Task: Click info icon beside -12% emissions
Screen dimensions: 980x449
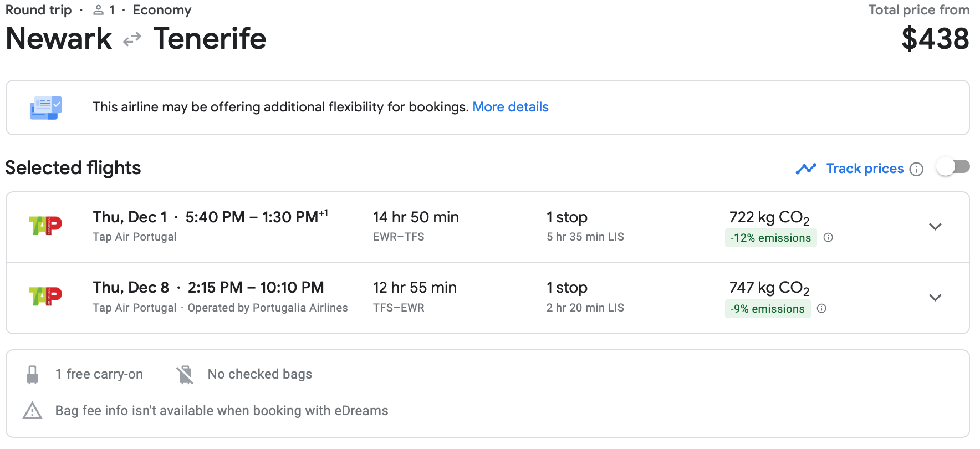Action: 828,238
